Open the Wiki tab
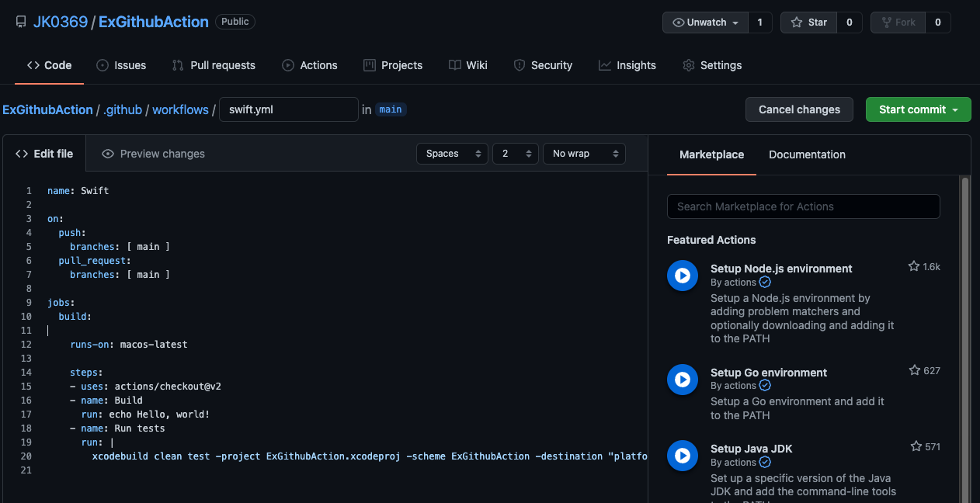Screen dimensions: 980x503 468,65
